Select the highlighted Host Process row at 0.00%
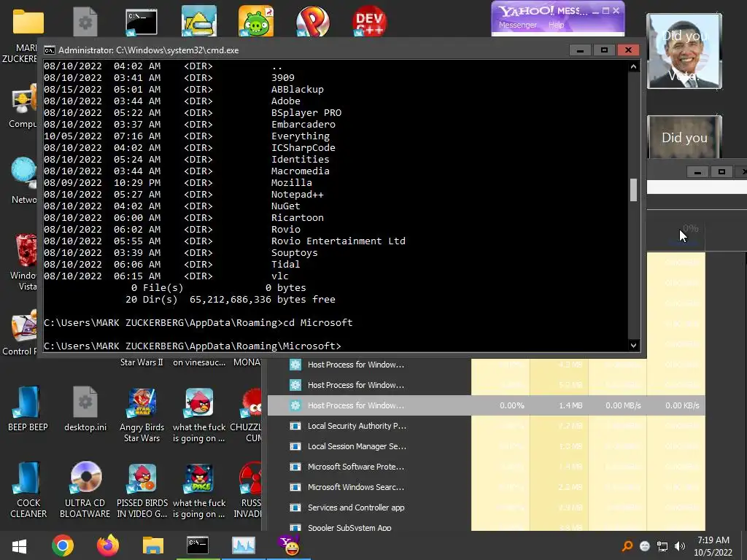 pos(486,405)
